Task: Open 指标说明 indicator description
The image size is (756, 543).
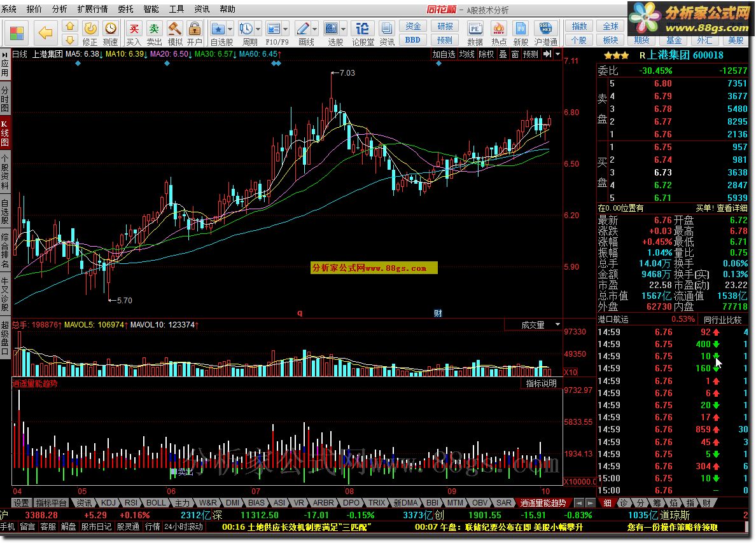Action: [541, 383]
